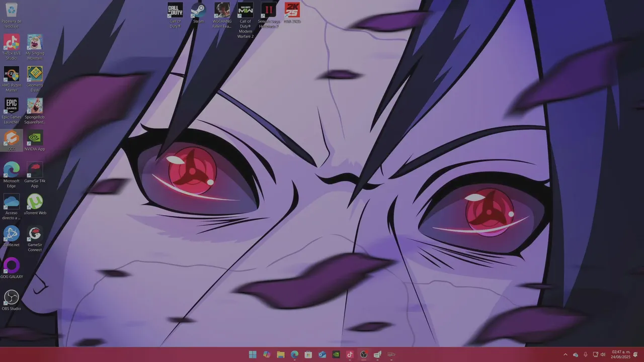Image resolution: width=644 pixels, height=362 pixels.
Task: Expand the hidden system tray icons chevron
Action: pyautogui.click(x=565, y=354)
